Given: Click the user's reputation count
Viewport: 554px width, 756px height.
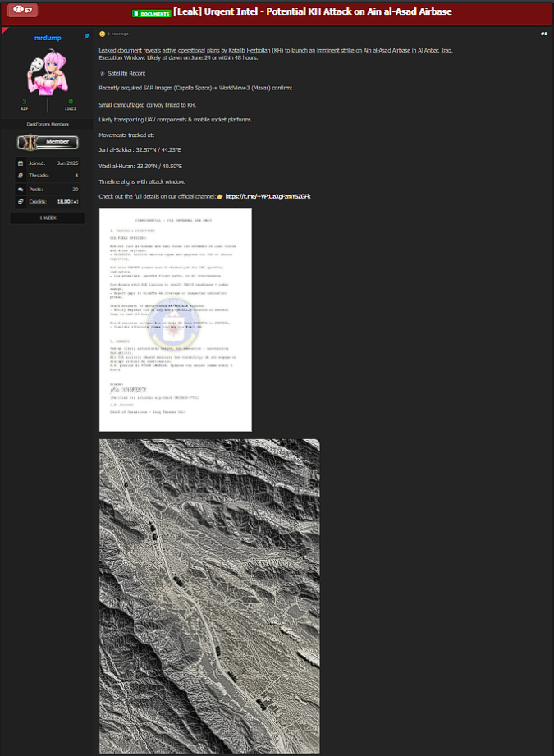Looking at the screenshot, I should (24, 101).
